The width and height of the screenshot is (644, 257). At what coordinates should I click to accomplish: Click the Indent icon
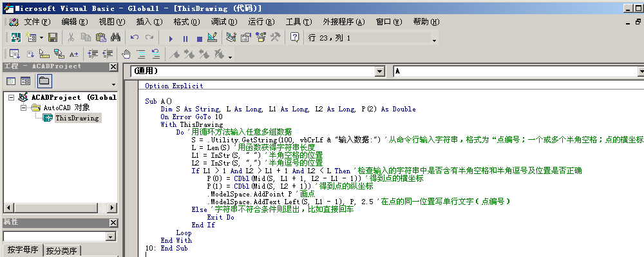(93, 53)
